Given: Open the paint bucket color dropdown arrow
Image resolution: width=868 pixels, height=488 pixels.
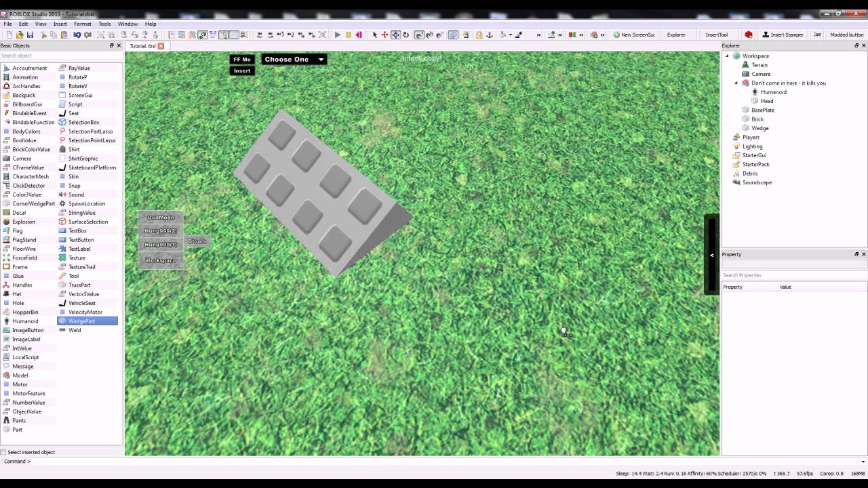Looking at the screenshot, I should coord(510,35).
